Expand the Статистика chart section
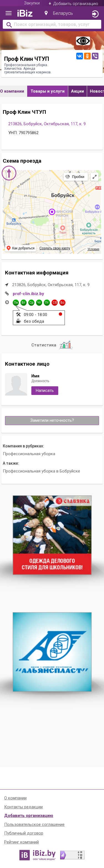This screenshot has width=104, height=868. [52, 345]
